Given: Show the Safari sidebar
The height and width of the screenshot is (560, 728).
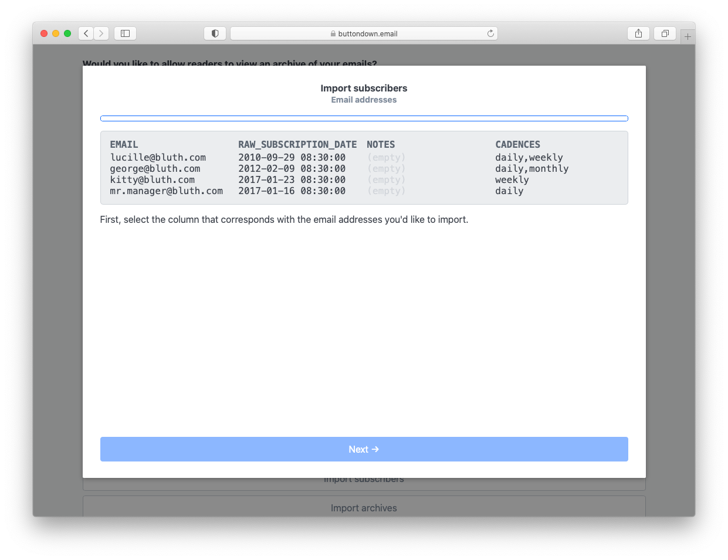Looking at the screenshot, I should (125, 33).
